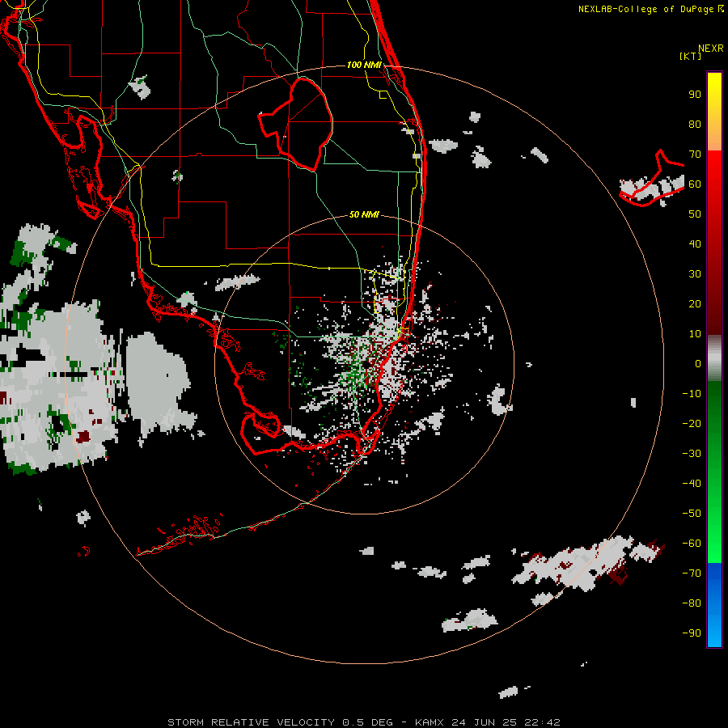Image resolution: width=728 pixels, height=728 pixels.
Task: Click the blue segment of the color bar
Action: point(714,604)
